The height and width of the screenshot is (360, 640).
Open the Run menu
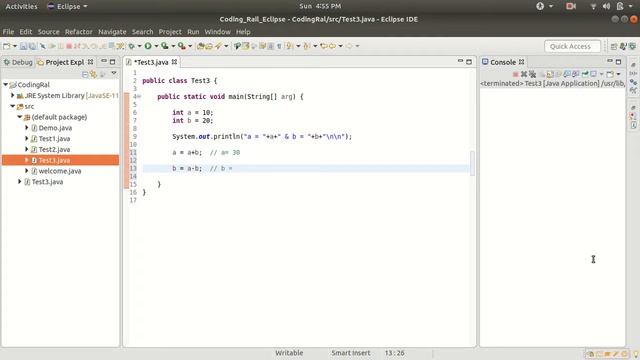193,32
